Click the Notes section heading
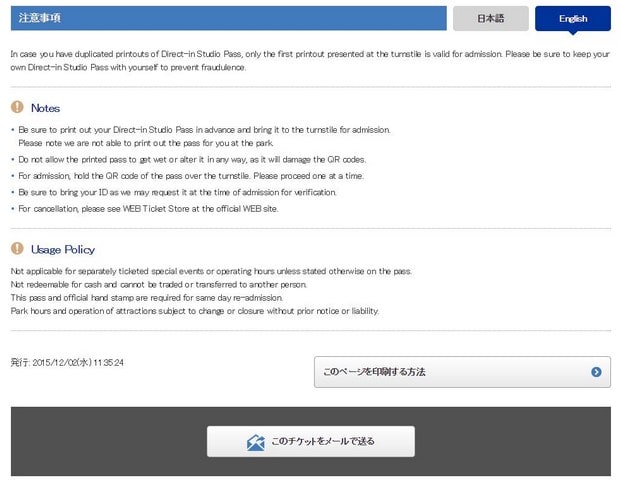 coord(45,108)
